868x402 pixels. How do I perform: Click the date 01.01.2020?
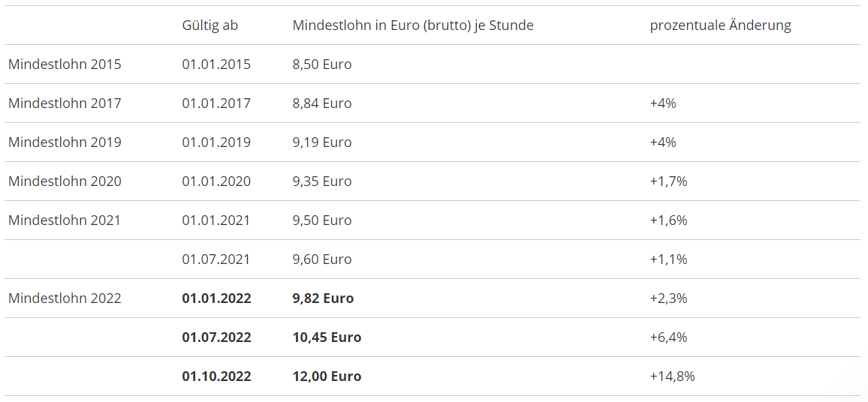click(x=216, y=181)
